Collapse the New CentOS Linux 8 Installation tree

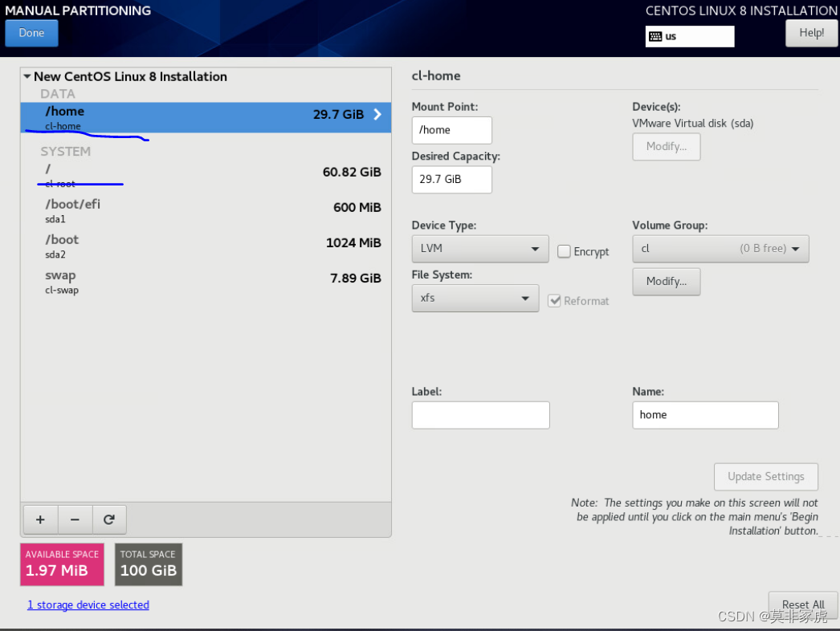[x=27, y=76]
